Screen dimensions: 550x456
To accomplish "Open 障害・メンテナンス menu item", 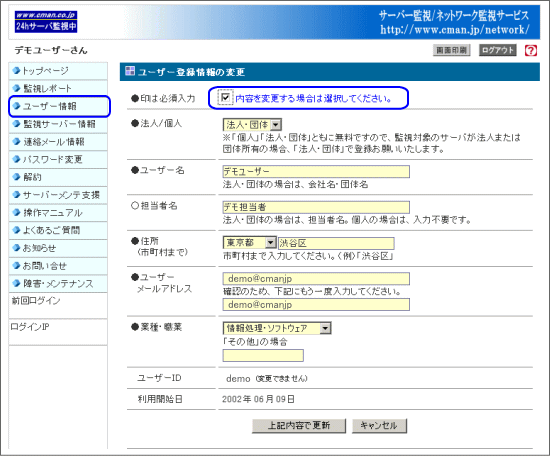I will click(x=58, y=284).
